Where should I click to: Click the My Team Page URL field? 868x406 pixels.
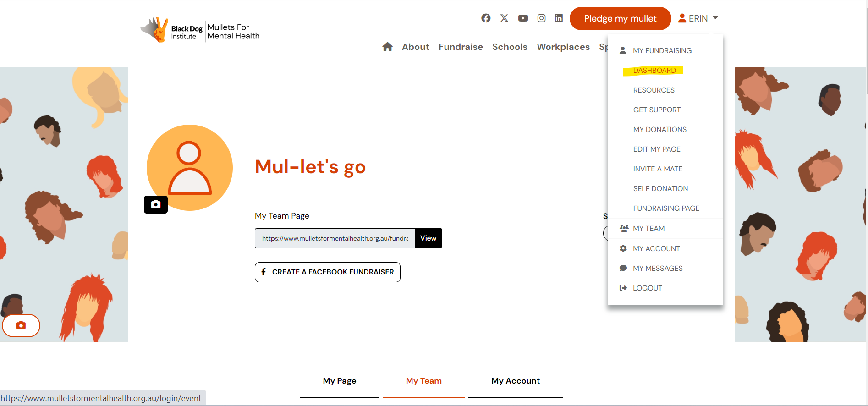[x=335, y=238]
